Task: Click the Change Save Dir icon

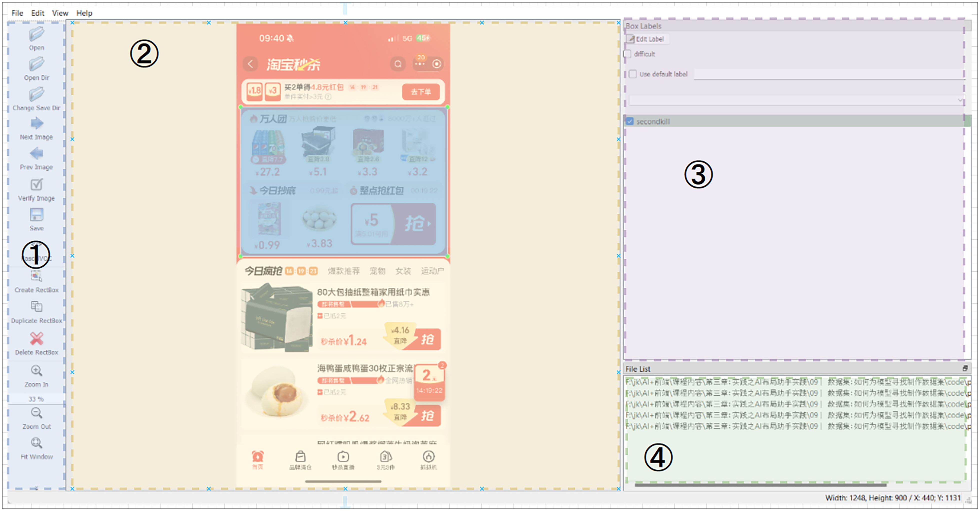Action: (x=36, y=94)
